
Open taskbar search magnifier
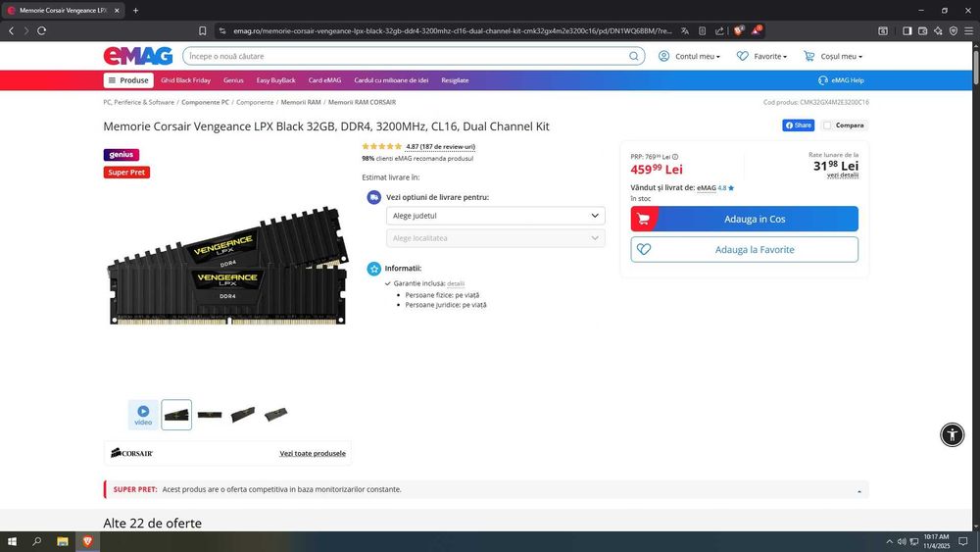[x=37, y=541]
